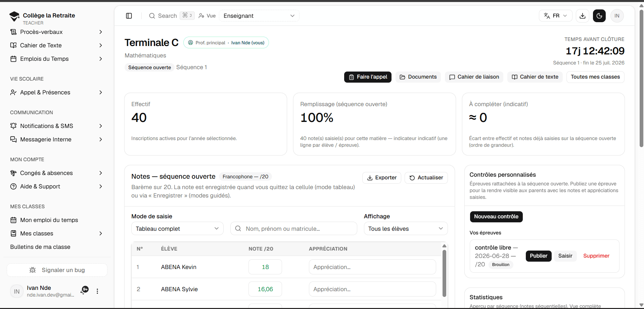Screen dimensions: 644x309
Task: Click the Cahier de Texte book icon
Action: click(13, 45)
